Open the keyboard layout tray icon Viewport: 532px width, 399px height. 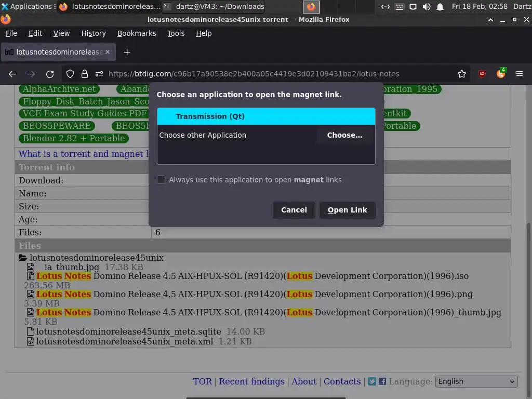(x=400, y=6)
